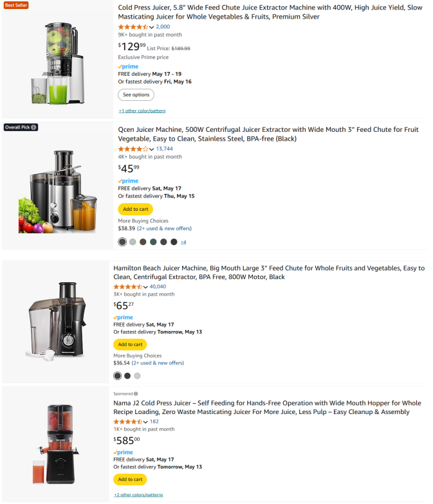Click the Best Seller badge
Viewport: 433px width, 504px height.
click(16, 5)
